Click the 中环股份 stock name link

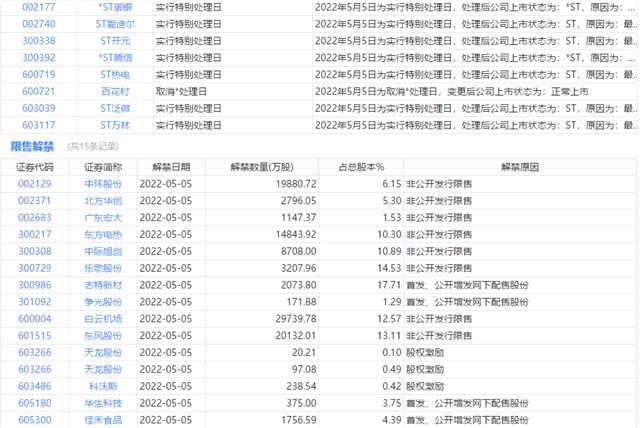(103, 184)
